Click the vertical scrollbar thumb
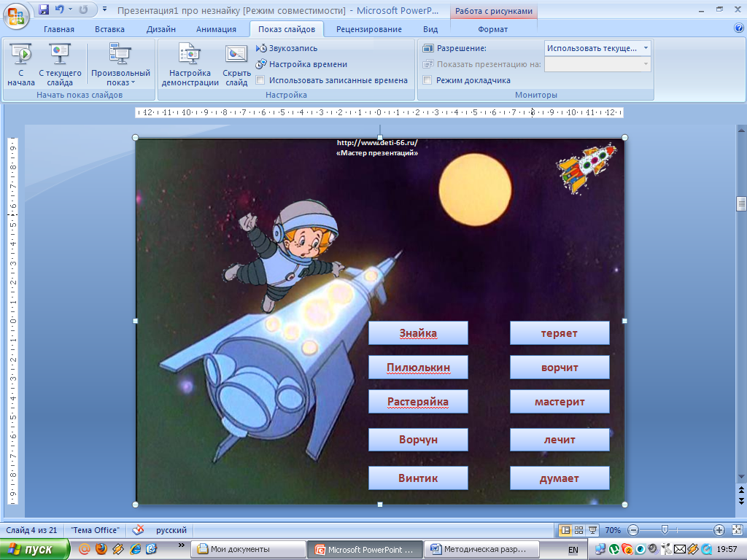The height and width of the screenshot is (560, 747). (741, 203)
